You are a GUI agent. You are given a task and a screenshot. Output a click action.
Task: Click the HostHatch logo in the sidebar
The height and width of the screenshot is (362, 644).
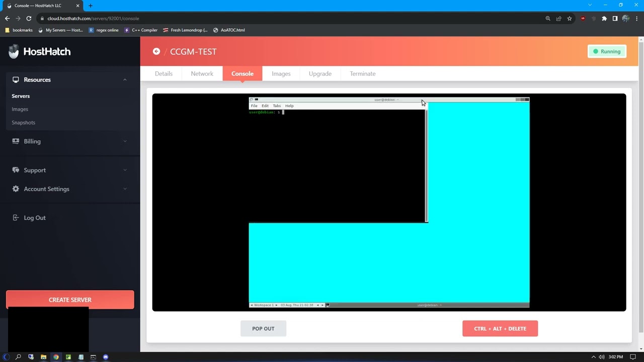click(x=40, y=51)
